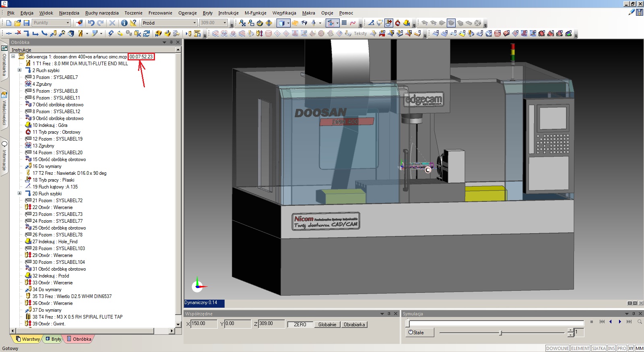Image resolution: width=644 pixels, height=352 pixels.
Task: Click the generate NC code icon
Action: (x=197, y=33)
